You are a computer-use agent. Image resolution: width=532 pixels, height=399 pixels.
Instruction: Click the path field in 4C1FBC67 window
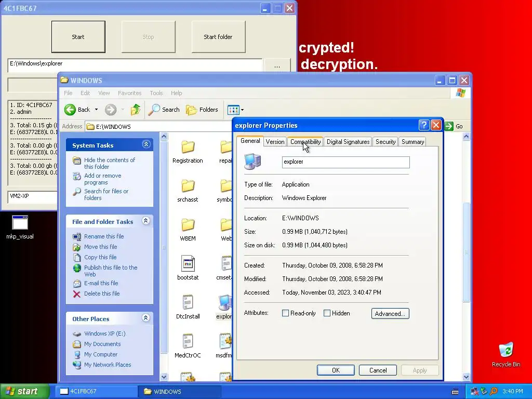click(x=135, y=65)
